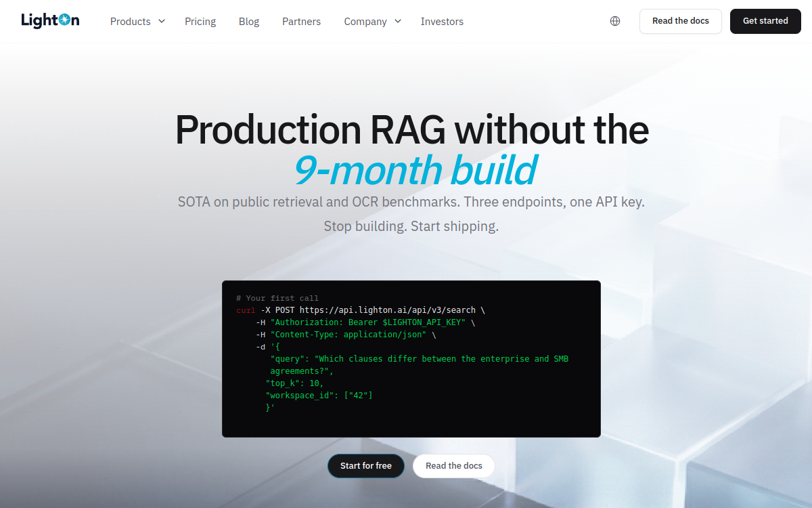The height and width of the screenshot is (508, 812).
Task: Click the '9-month build' heading text
Action: (415, 170)
